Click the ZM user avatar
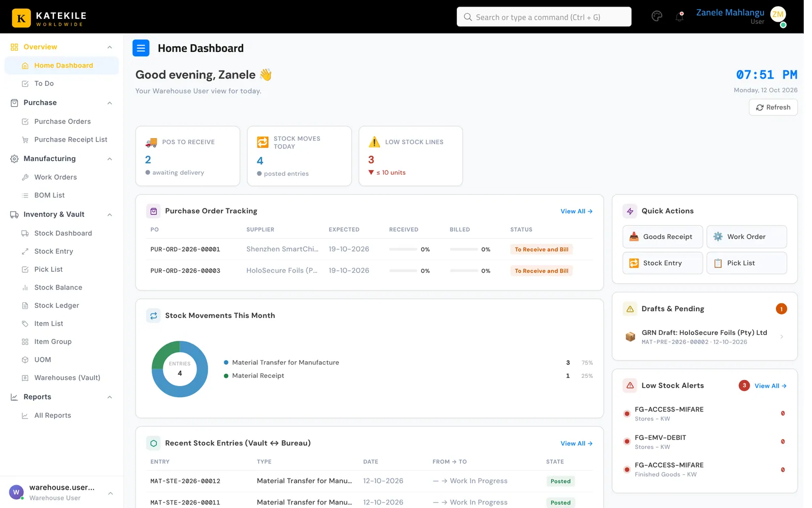This screenshot has width=812, height=508. pyautogui.click(x=778, y=15)
